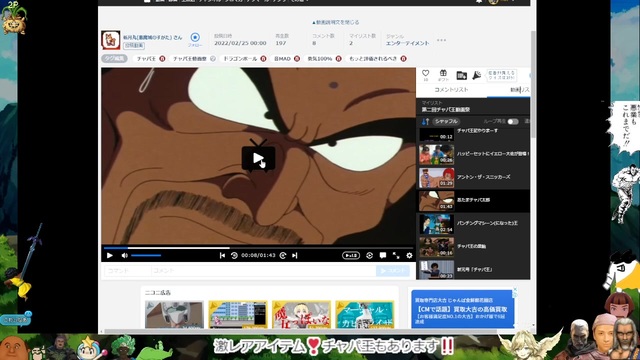Open the third ニコニ広告 blonde character thumbnail
The width and height of the screenshot is (640, 360).
click(x=302, y=315)
